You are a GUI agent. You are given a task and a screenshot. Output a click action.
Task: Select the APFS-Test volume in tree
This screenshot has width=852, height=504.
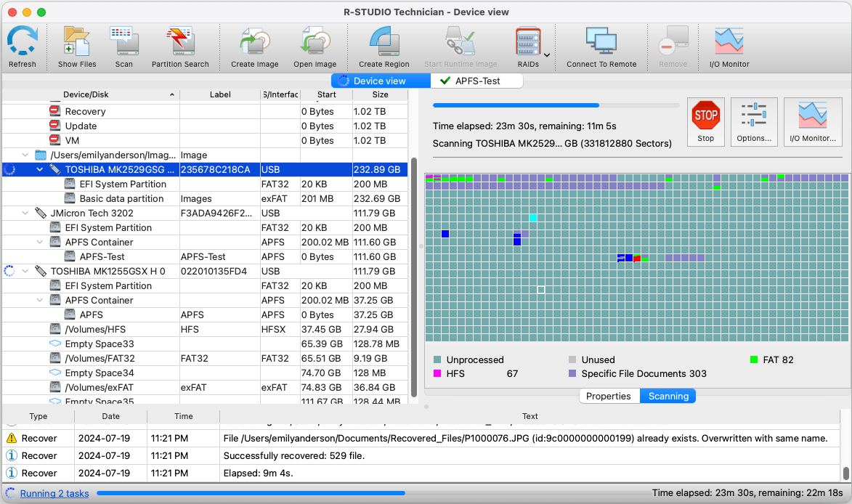tap(205, 256)
